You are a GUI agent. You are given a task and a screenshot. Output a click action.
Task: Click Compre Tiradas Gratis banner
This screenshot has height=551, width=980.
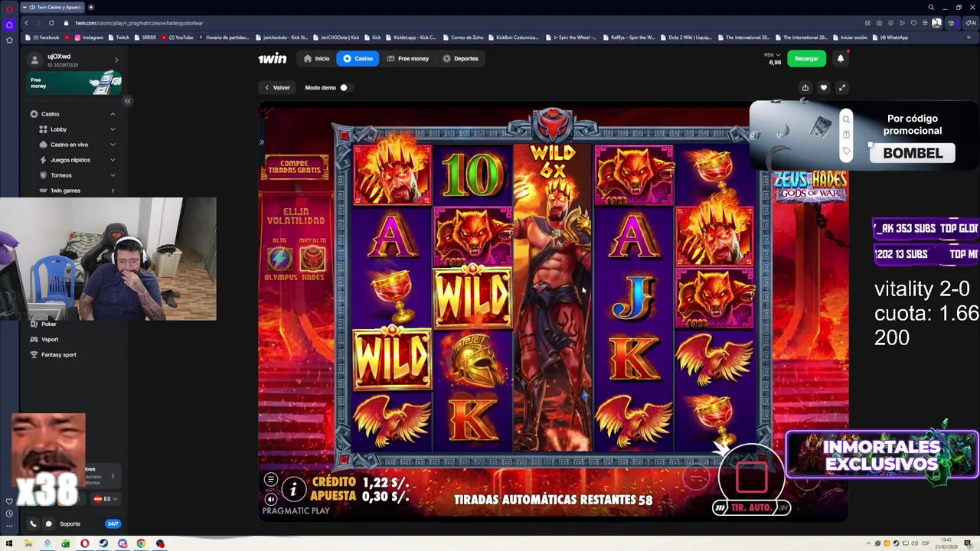(295, 168)
